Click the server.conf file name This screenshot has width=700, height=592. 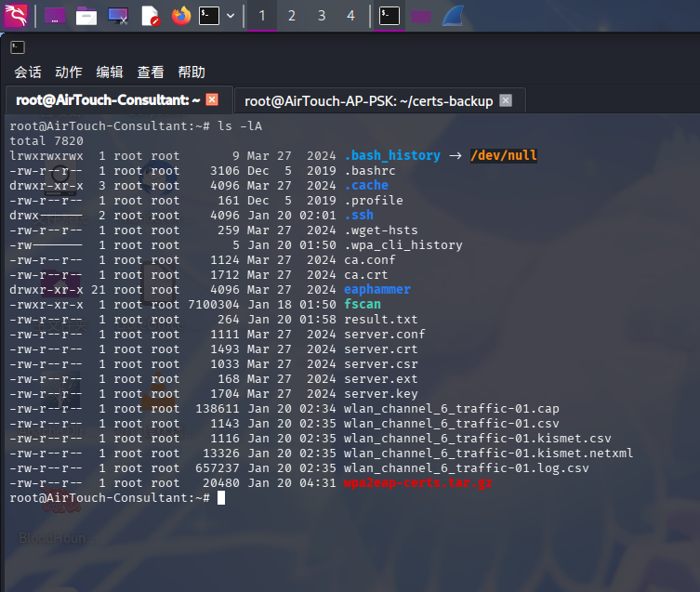384,334
